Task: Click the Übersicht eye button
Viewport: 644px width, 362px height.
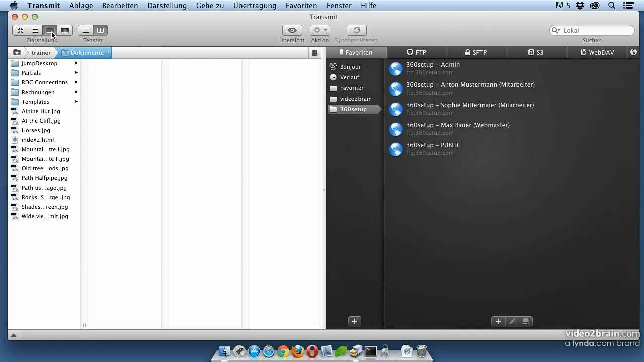Action: tap(292, 30)
